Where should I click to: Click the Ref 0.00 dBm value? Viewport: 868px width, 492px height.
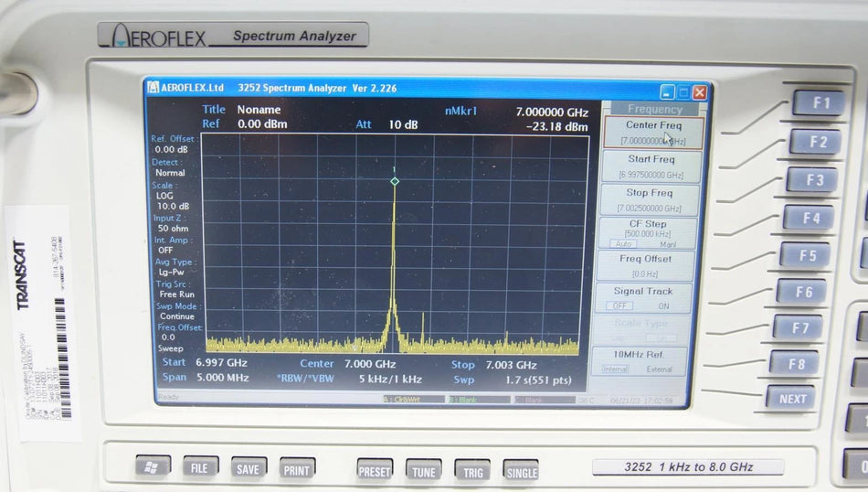262,124
